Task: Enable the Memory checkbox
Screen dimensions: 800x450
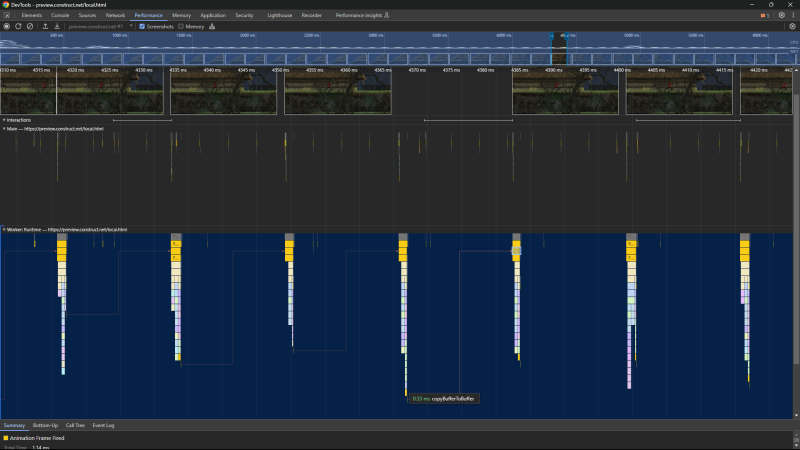Action: coord(181,26)
